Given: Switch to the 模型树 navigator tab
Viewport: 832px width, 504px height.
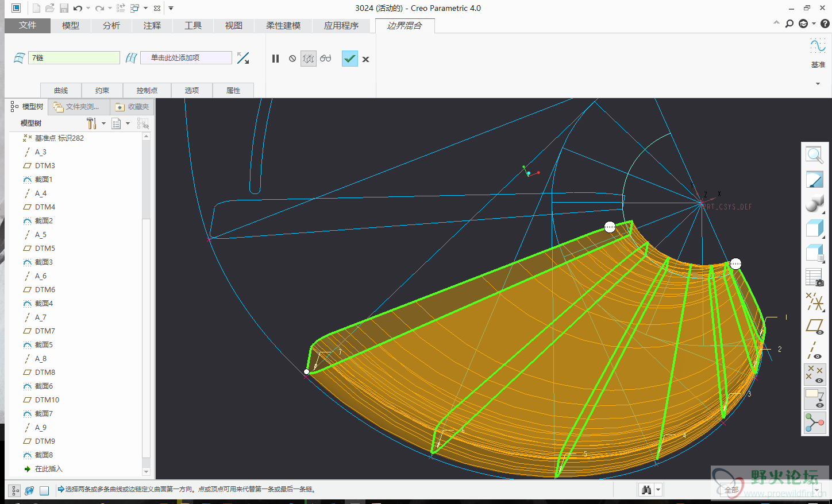Looking at the screenshot, I should pos(27,106).
